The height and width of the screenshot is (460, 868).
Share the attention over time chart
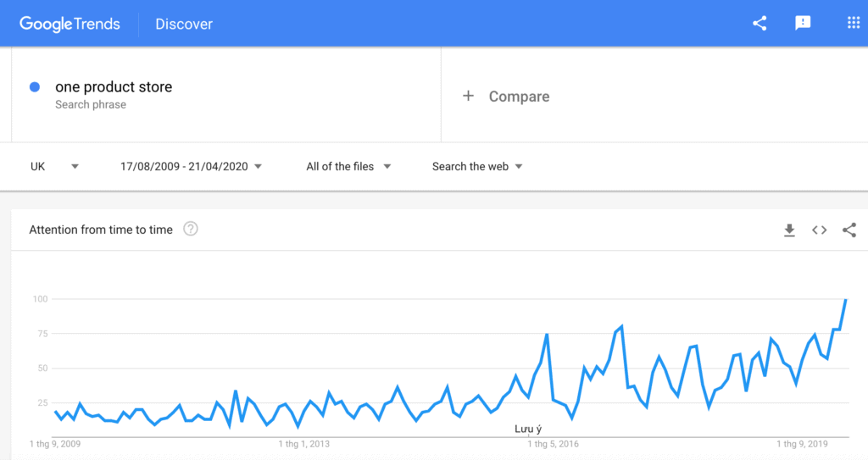(x=849, y=230)
